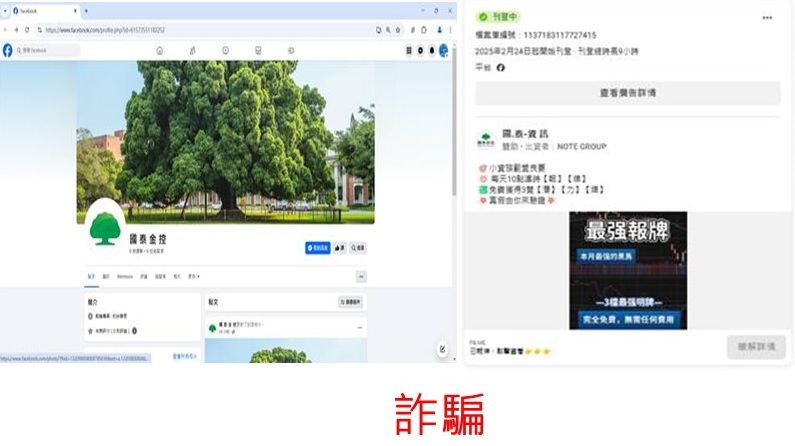Select the 關於 profile tab

106,277
